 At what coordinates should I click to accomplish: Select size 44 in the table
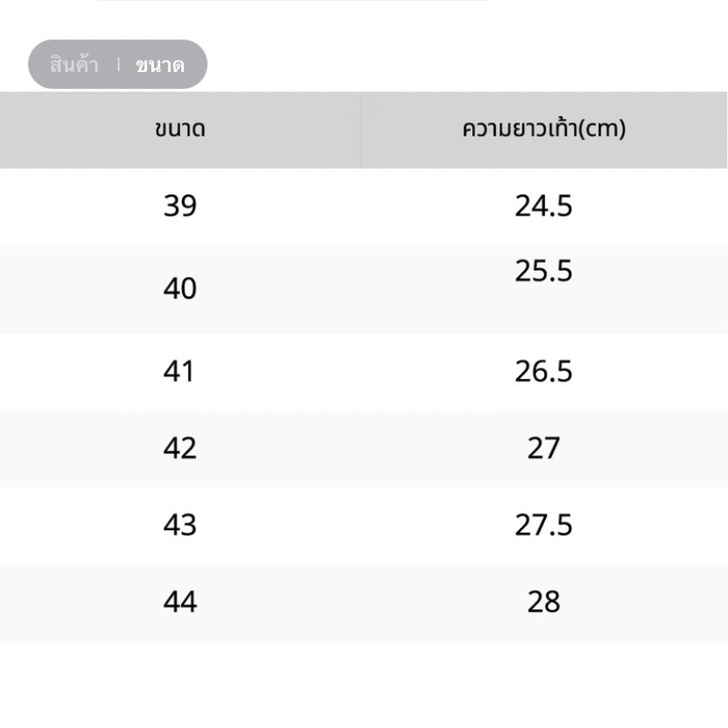point(180,601)
